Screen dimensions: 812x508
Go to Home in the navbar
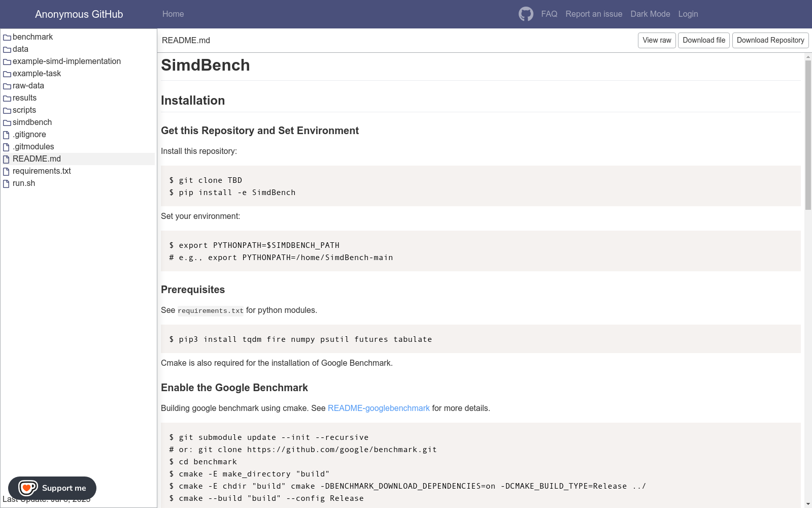[173, 14]
